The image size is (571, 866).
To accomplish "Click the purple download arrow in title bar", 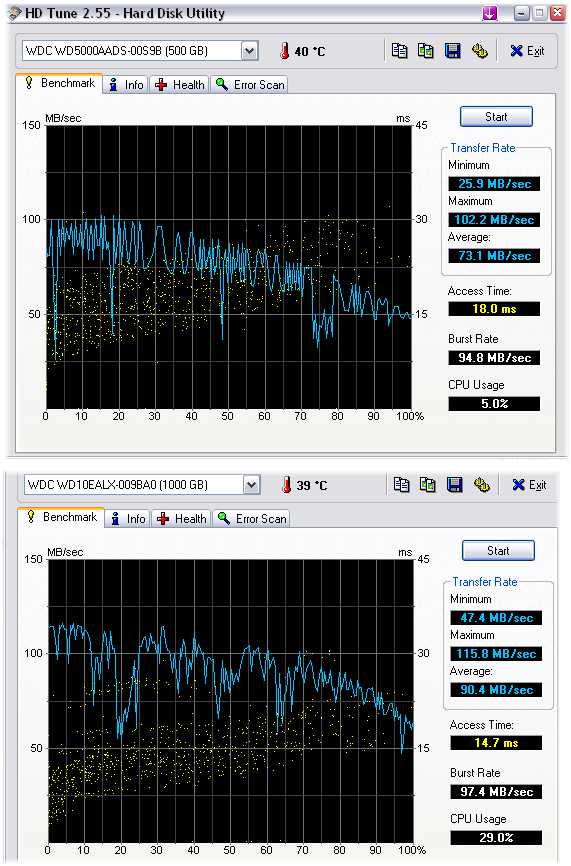I will (489, 14).
